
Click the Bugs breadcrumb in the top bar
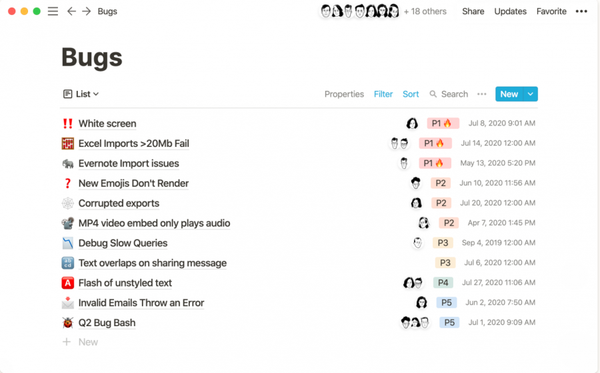coord(107,11)
